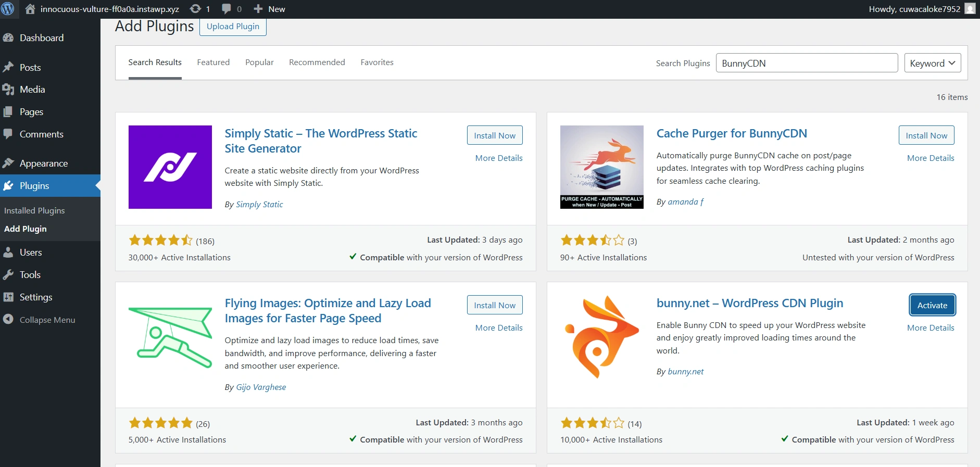Image resolution: width=980 pixels, height=467 pixels.
Task: Activate the bunny.net plugin
Action: [x=932, y=305]
